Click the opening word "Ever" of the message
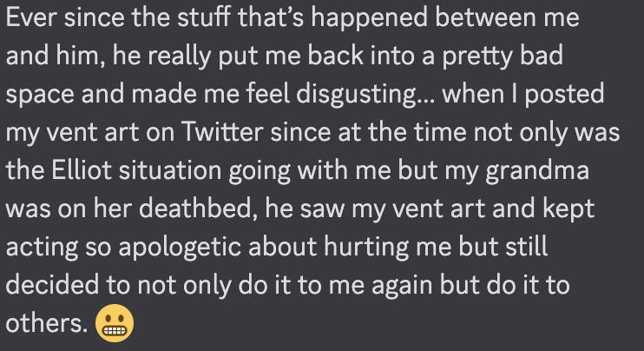 31,17
